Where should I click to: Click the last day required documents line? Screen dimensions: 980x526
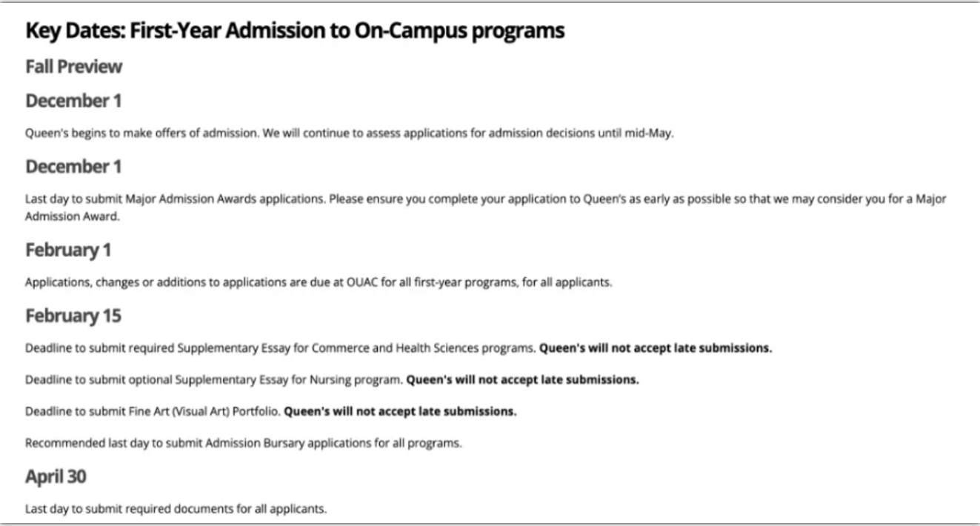(176, 509)
